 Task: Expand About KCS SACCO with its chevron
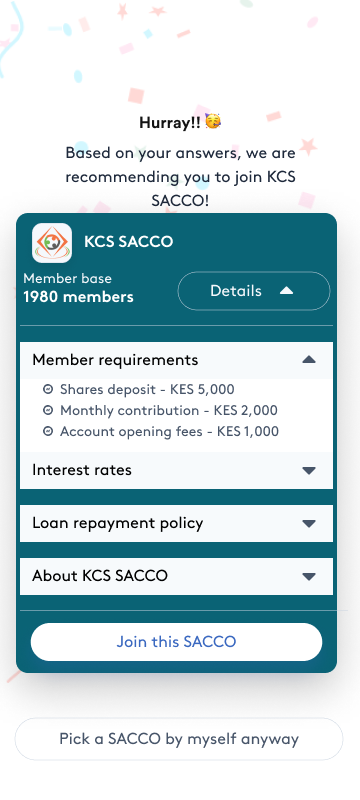309,577
